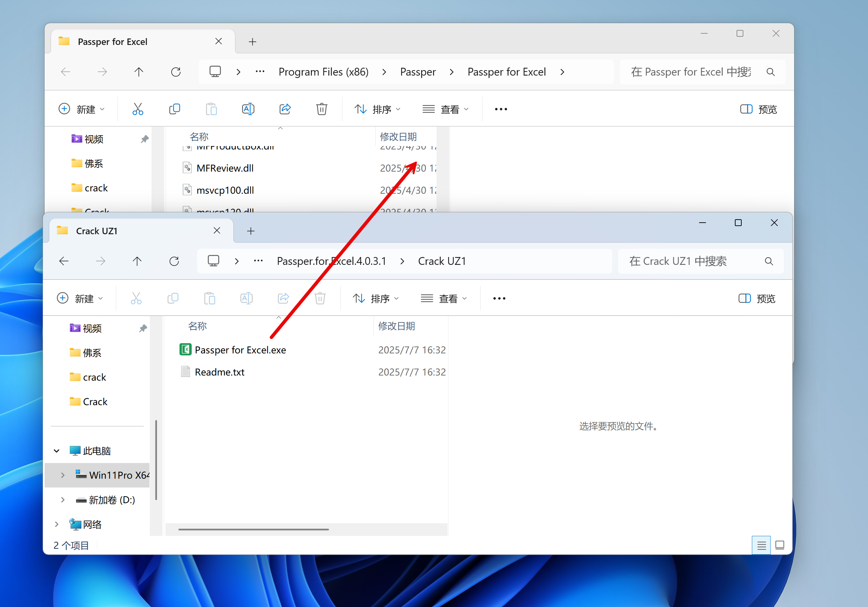The height and width of the screenshot is (607, 868).
Task: Click the Cut scissors icon in Passper for Excel window
Action: (138, 109)
